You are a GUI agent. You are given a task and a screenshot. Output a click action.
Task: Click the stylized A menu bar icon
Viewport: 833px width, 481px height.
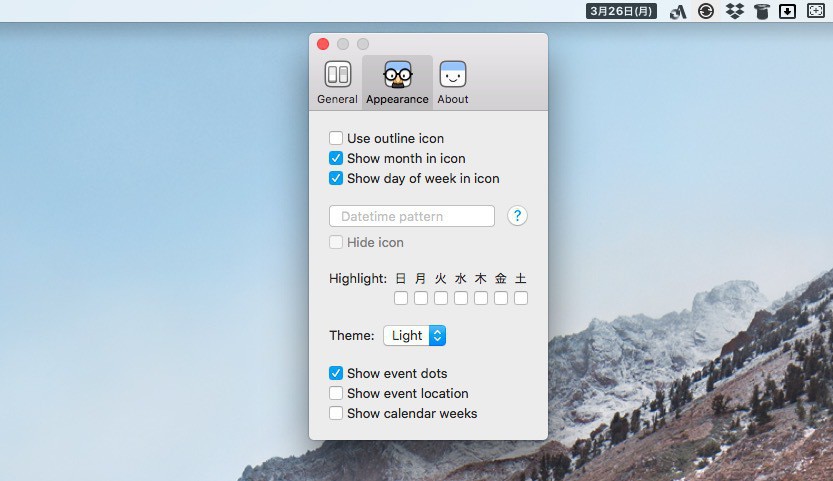pyautogui.click(x=678, y=12)
